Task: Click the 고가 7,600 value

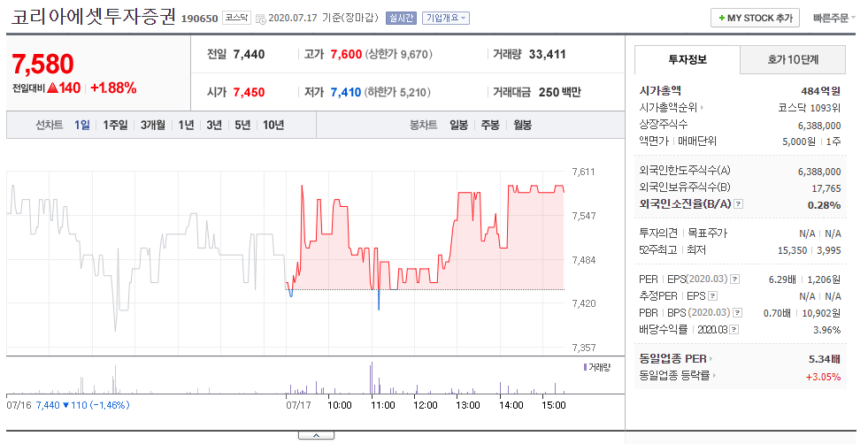Action: tap(346, 54)
